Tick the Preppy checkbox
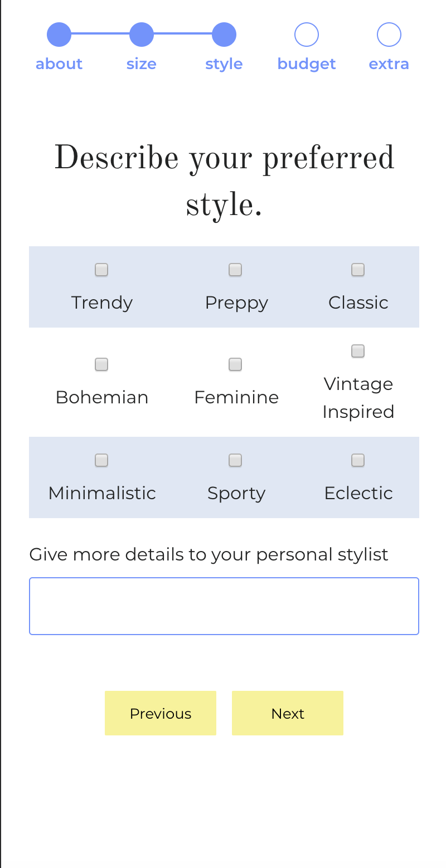 pos(235,270)
